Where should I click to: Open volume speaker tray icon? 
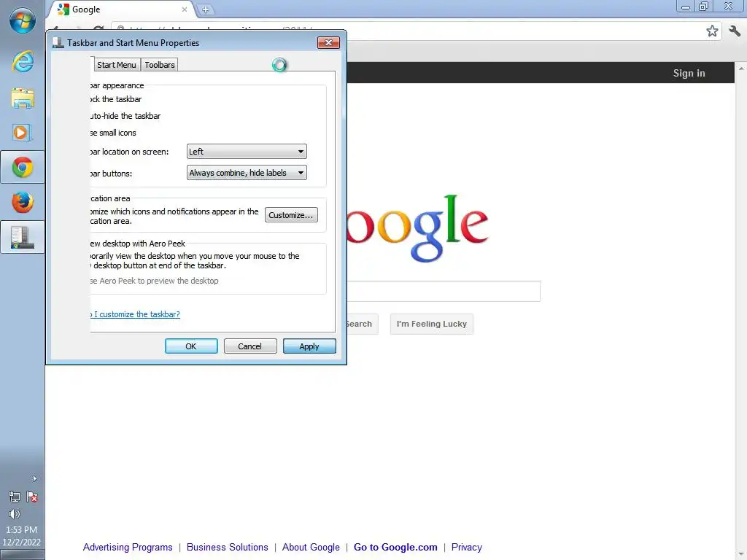click(x=15, y=514)
